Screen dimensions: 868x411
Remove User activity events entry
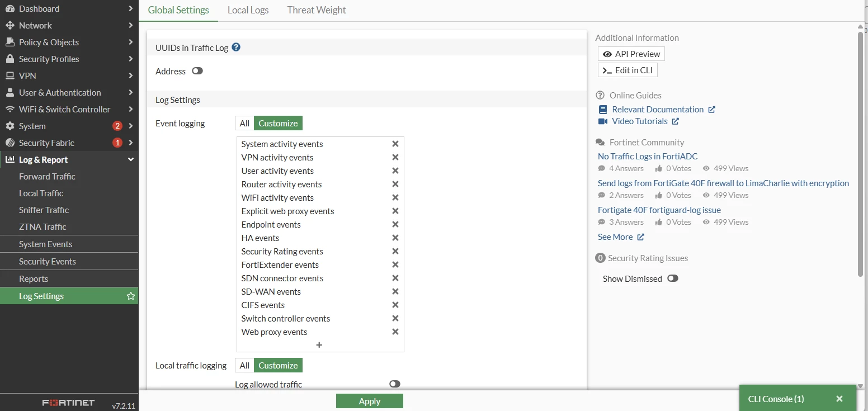395,171
